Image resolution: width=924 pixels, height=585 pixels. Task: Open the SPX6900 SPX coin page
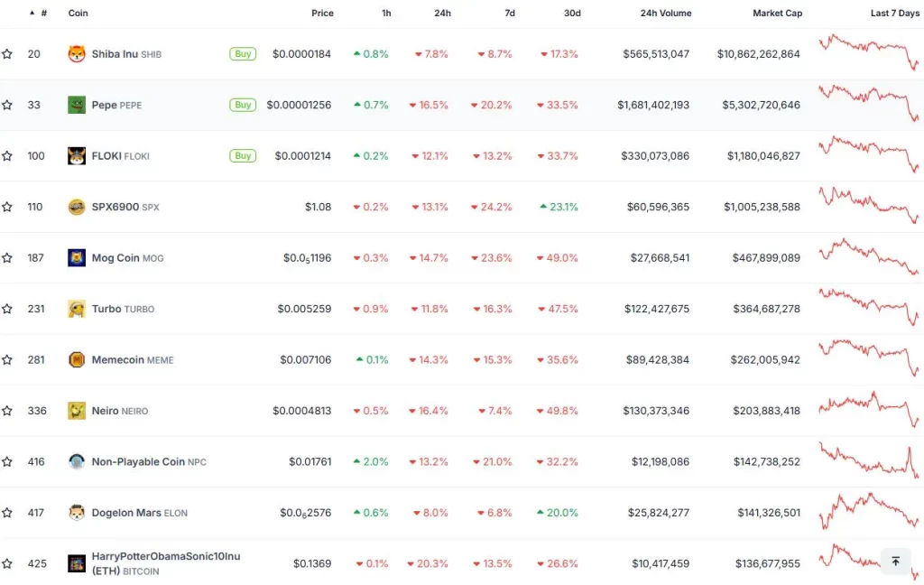click(125, 207)
